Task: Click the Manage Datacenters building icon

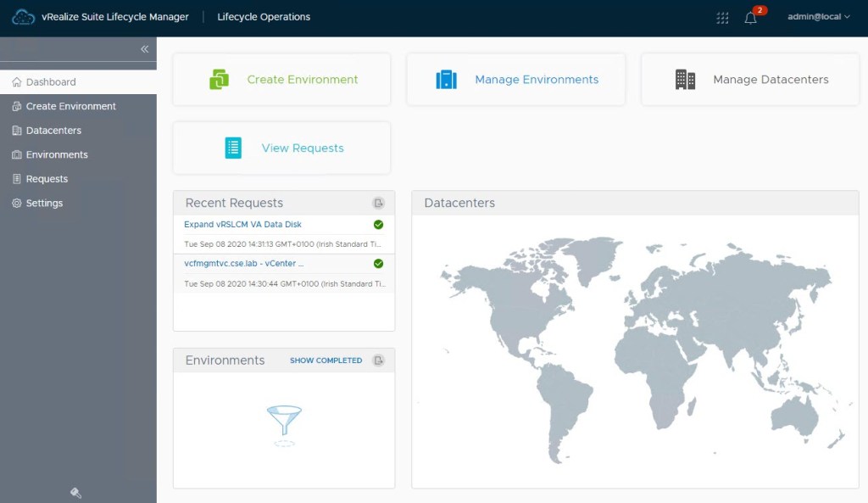Action: pos(685,80)
